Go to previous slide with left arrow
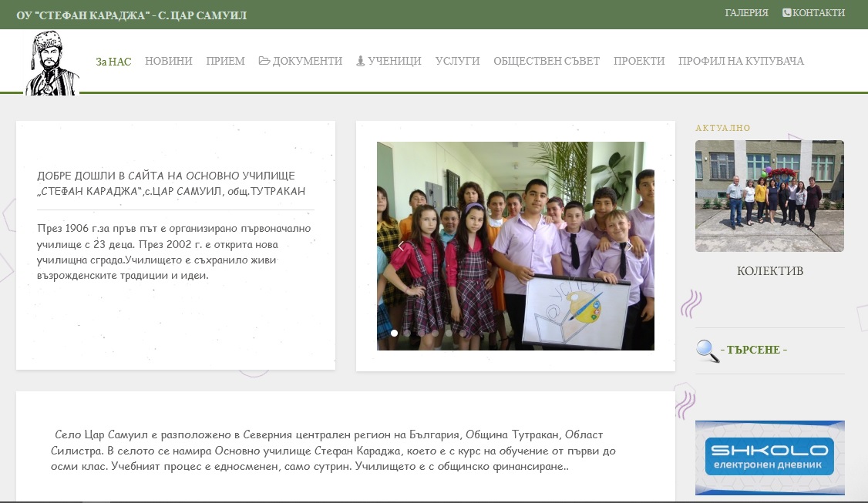 click(x=401, y=246)
